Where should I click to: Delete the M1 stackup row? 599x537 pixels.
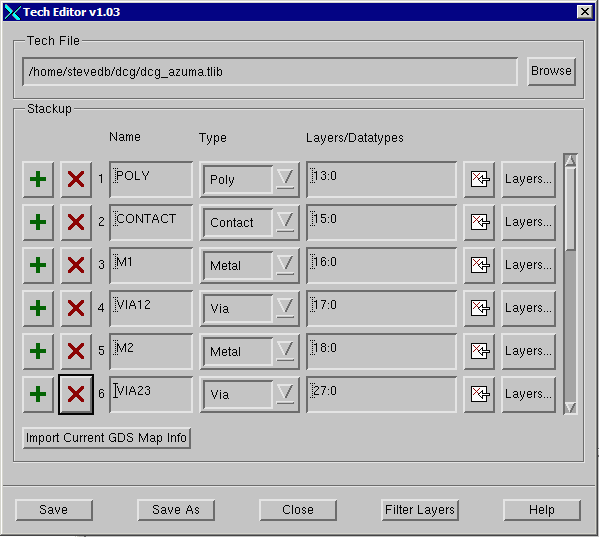pyautogui.click(x=76, y=265)
